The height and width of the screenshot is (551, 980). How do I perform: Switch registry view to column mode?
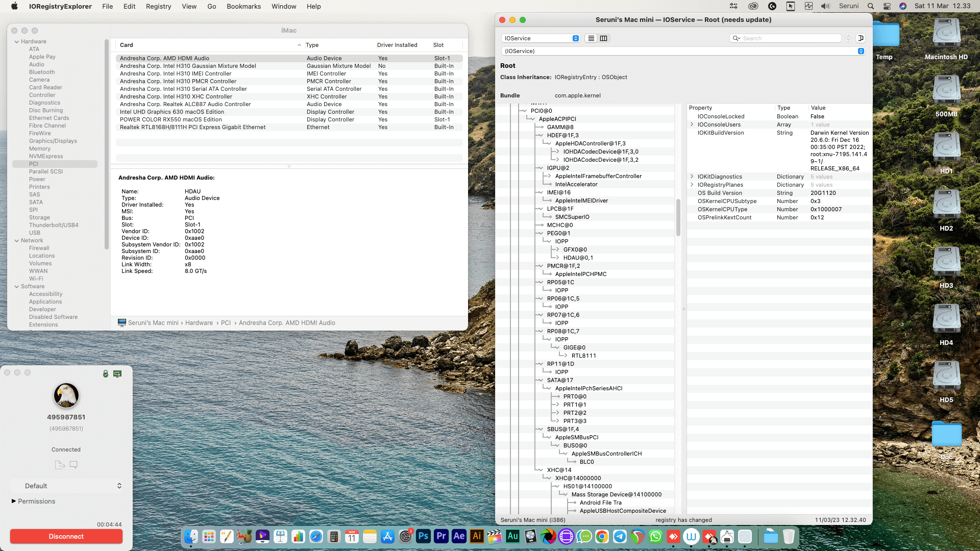click(603, 38)
